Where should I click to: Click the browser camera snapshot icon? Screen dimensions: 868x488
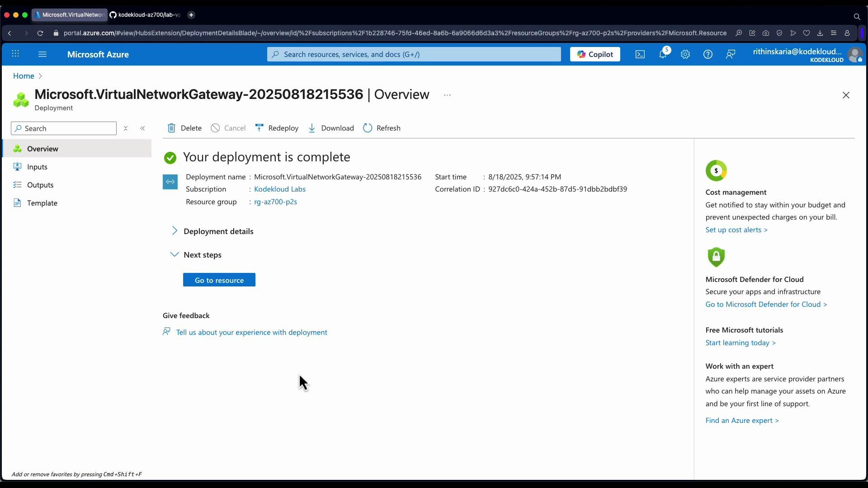[766, 33]
